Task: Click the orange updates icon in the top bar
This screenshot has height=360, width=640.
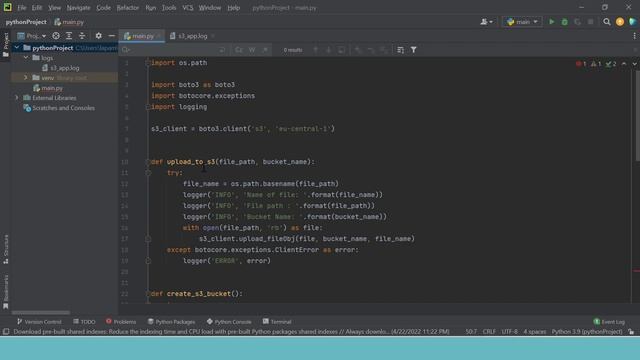Action: (x=620, y=22)
